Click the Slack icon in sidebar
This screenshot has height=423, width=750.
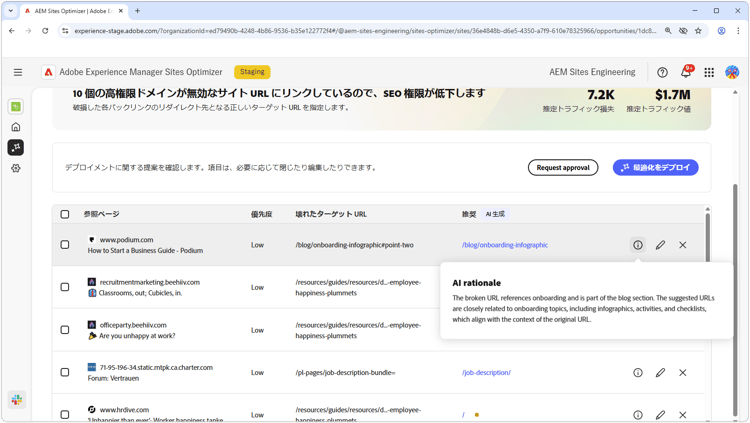coord(17,400)
